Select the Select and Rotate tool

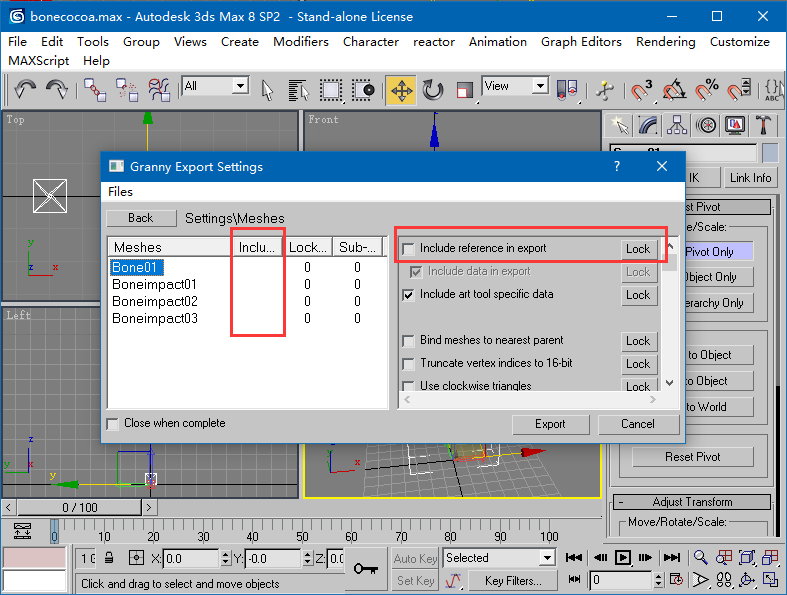433,90
